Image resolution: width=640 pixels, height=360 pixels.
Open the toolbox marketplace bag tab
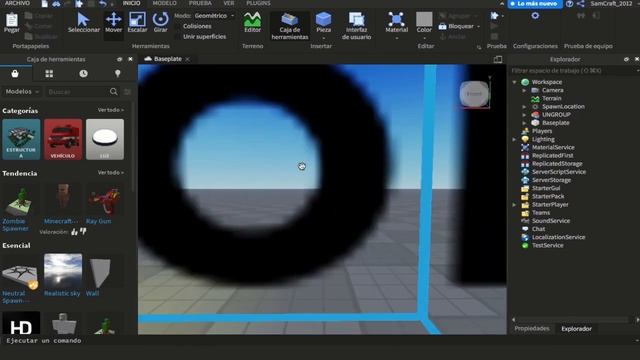click(x=15, y=73)
